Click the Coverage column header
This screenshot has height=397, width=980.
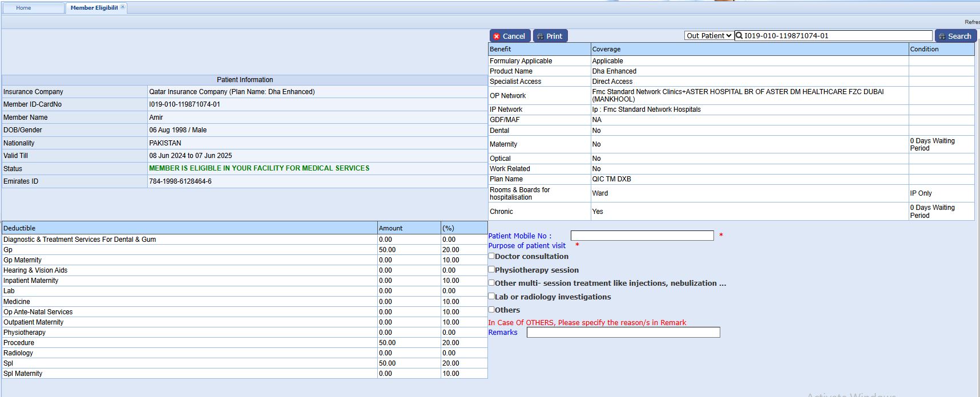click(x=606, y=49)
